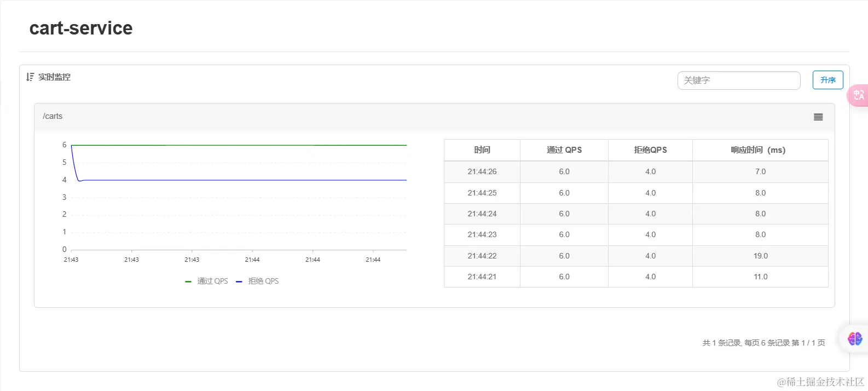
Task: Click response time 19.0 cell
Action: point(760,256)
